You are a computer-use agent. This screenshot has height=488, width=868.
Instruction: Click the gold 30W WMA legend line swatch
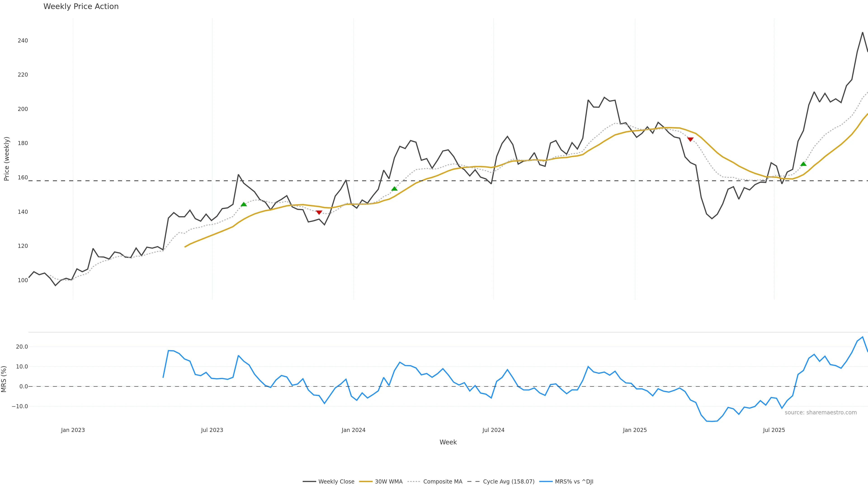(366, 482)
